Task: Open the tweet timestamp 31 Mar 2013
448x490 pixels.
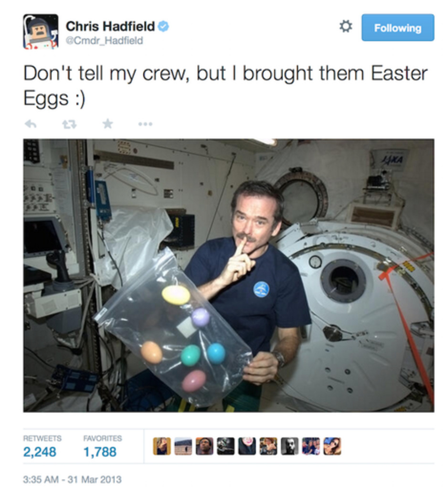Action: click(72, 479)
